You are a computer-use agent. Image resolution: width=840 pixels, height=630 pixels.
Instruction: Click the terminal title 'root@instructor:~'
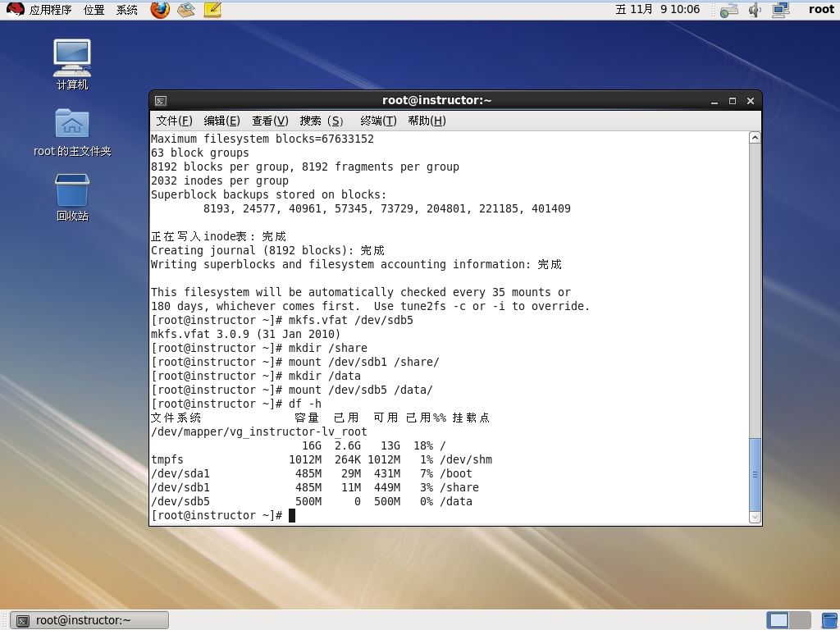pyautogui.click(x=436, y=100)
